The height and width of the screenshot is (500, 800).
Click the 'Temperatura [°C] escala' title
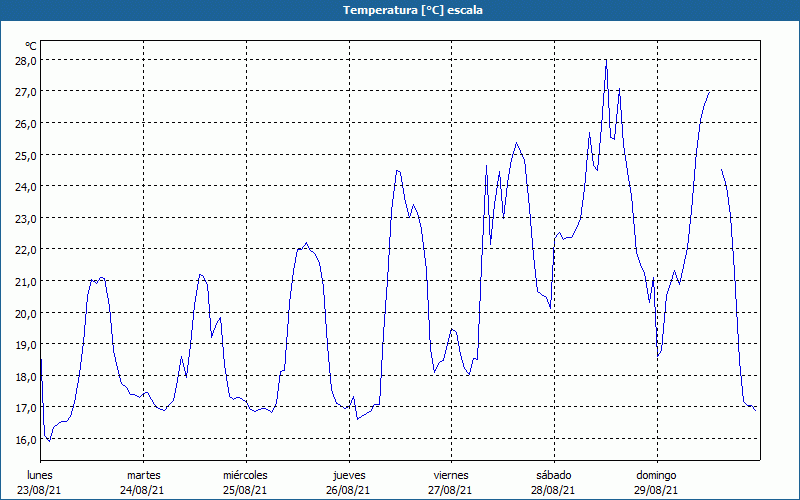(413, 10)
